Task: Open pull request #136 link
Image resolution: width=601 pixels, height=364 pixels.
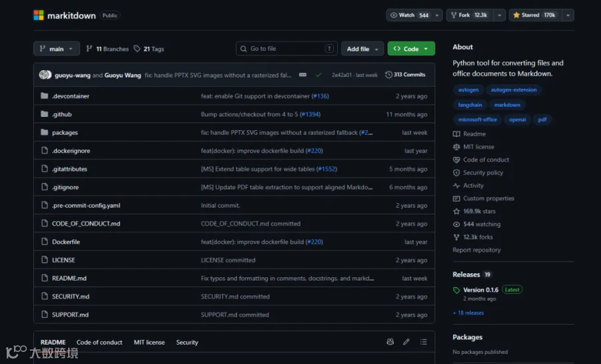Action: click(x=320, y=96)
